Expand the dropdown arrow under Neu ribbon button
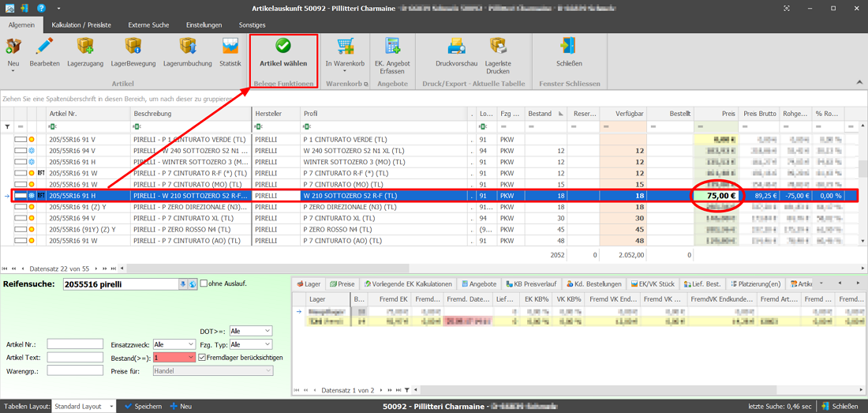 point(13,71)
